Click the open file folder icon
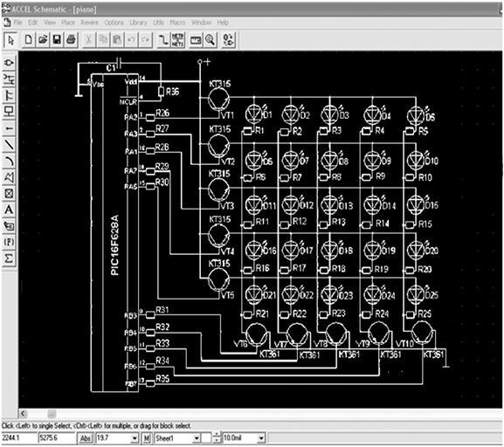Viewport: 504px width, 447px height. (x=43, y=40)
